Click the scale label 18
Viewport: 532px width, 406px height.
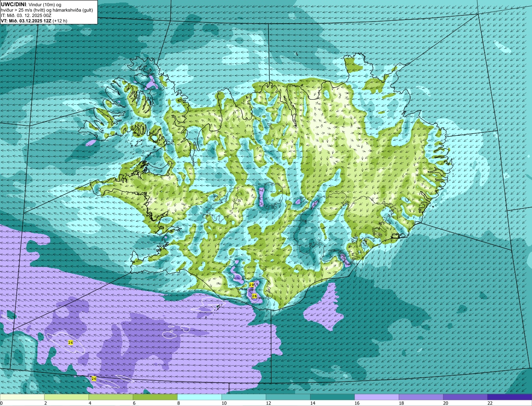pyautogui.click(x=401, y=403)
